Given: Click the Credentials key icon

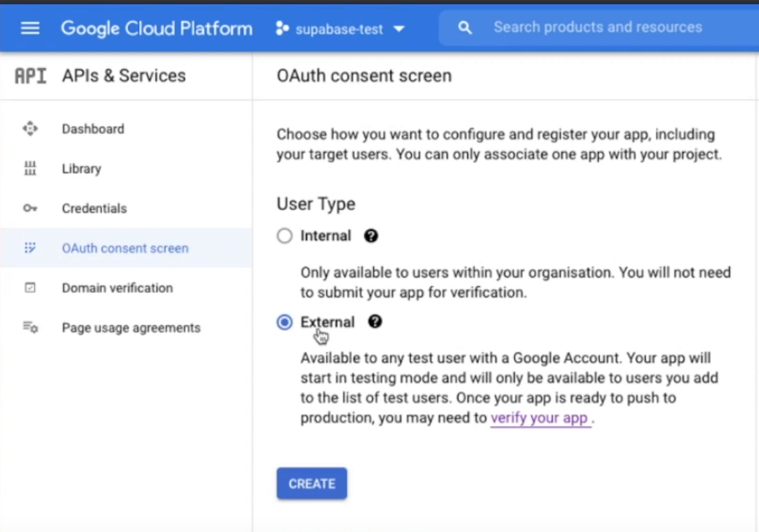Looking at the screenshot, I should pos(30,208).
